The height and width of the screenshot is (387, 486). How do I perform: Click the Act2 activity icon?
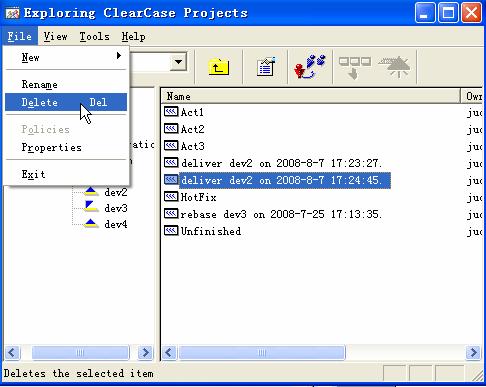pyautogui.click(x=171, y=129)
